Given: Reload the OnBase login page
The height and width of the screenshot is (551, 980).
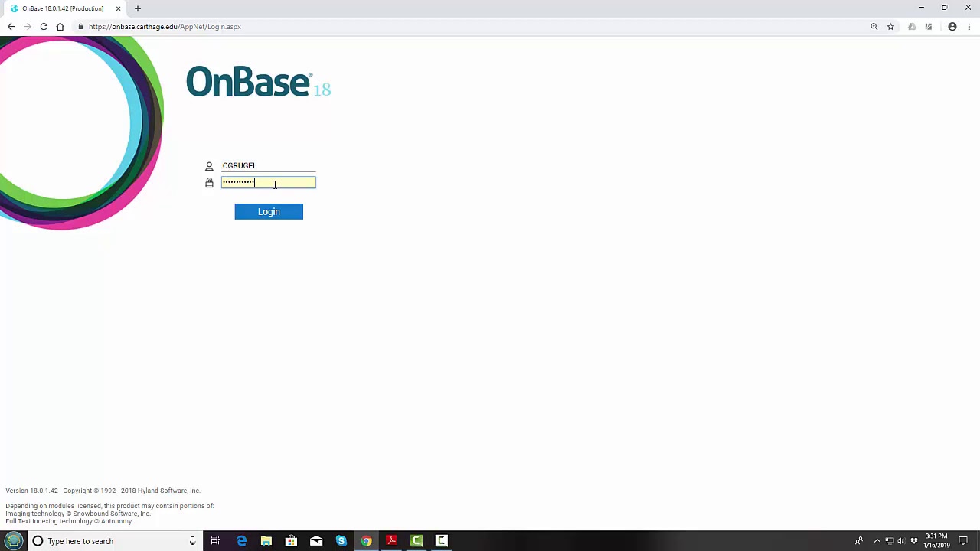Looking at the screenshot, I should tap(44, 27).
